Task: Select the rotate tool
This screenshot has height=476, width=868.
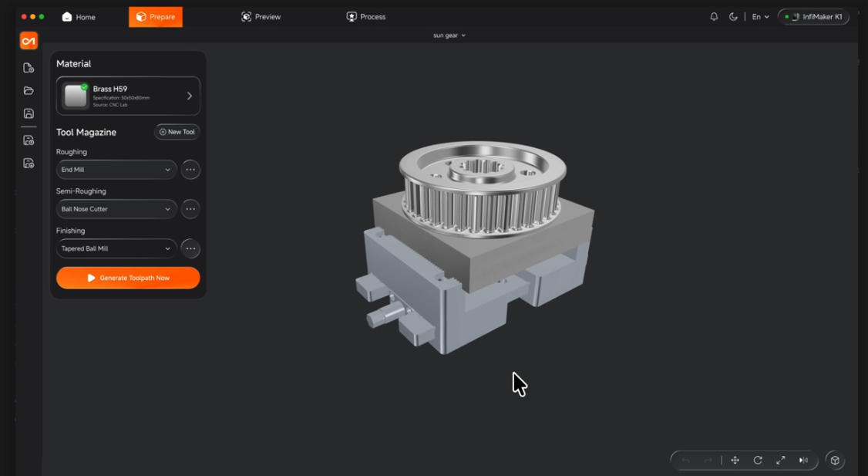Action: coord(758,461)
